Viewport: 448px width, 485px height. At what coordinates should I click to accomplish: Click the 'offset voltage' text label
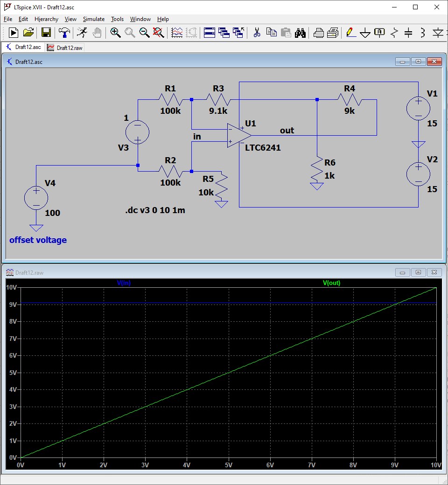(38, 240)
